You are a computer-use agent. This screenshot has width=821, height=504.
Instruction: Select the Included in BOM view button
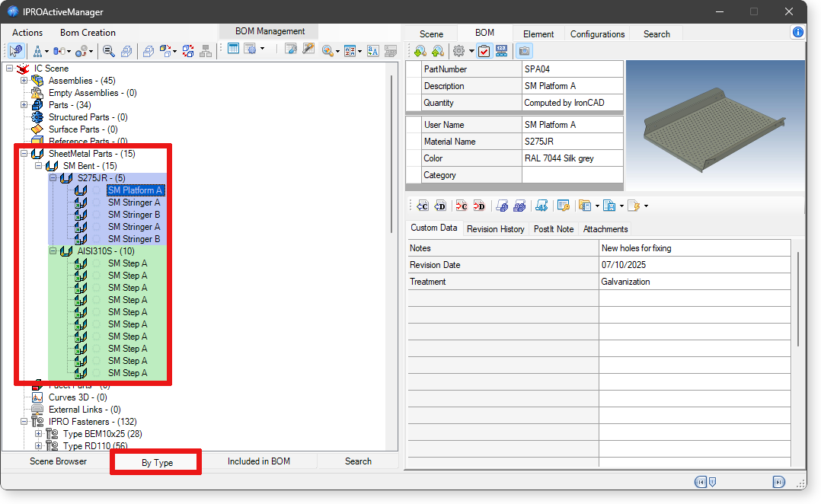click(x=258, y=461)
